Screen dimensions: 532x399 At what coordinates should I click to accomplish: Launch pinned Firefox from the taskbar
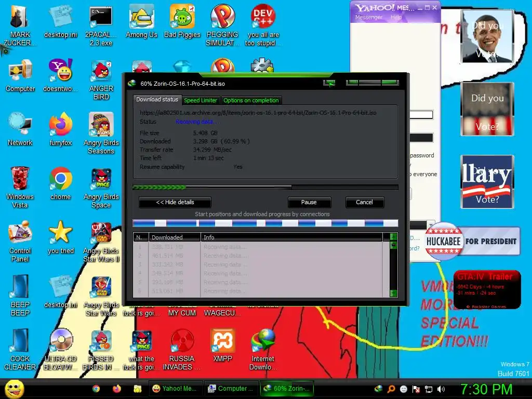point(117,389)
